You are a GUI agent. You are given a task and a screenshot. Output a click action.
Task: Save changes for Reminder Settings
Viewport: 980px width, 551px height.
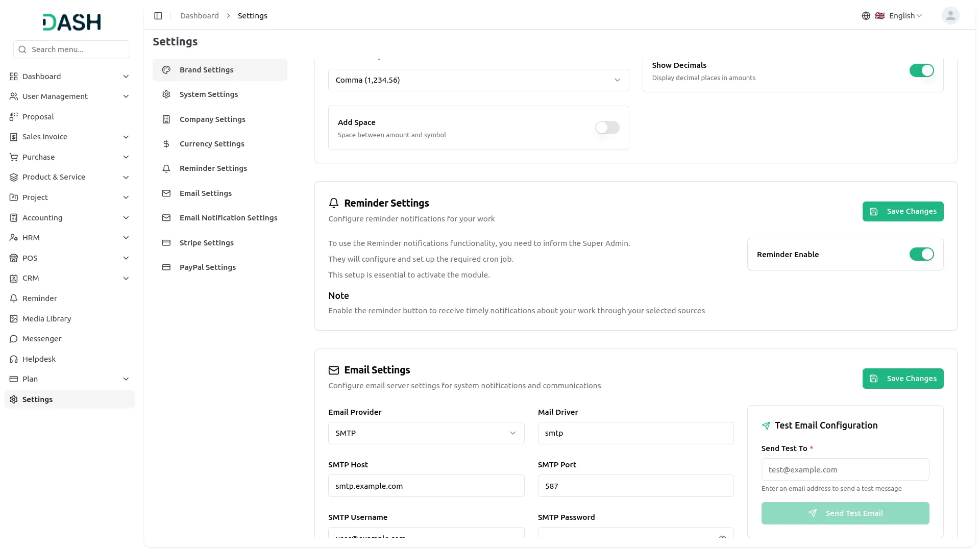[x=902, y=211]
